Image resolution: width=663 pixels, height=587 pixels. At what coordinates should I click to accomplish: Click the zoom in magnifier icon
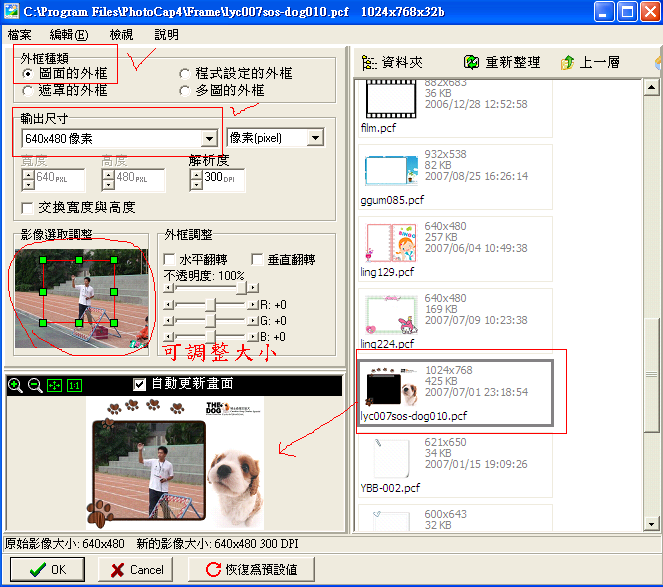point(15,385)
